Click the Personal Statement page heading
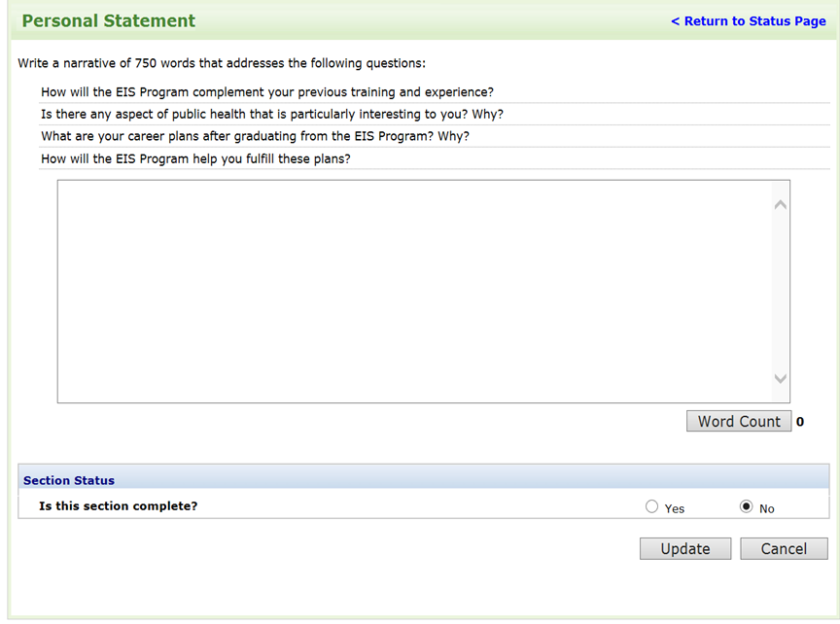Image resolution: width=840 pixels, height=624 pixels. pos(109,21)
